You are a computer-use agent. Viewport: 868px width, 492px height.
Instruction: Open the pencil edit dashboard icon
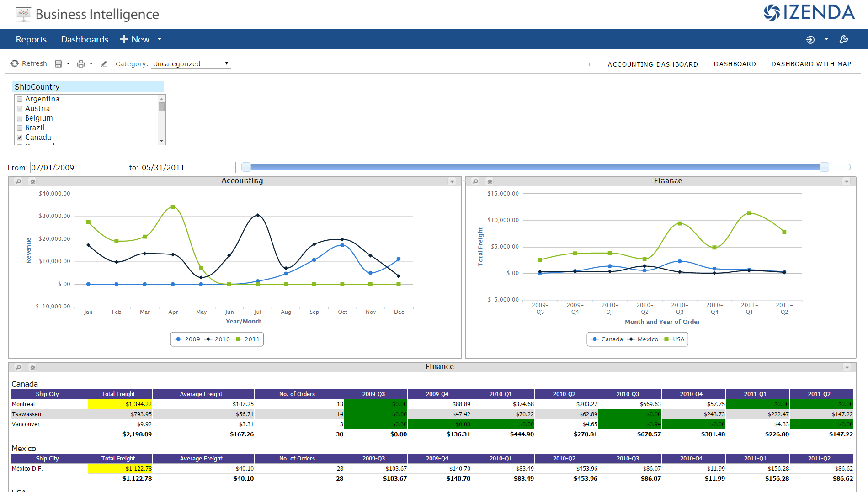click(104, 64)
